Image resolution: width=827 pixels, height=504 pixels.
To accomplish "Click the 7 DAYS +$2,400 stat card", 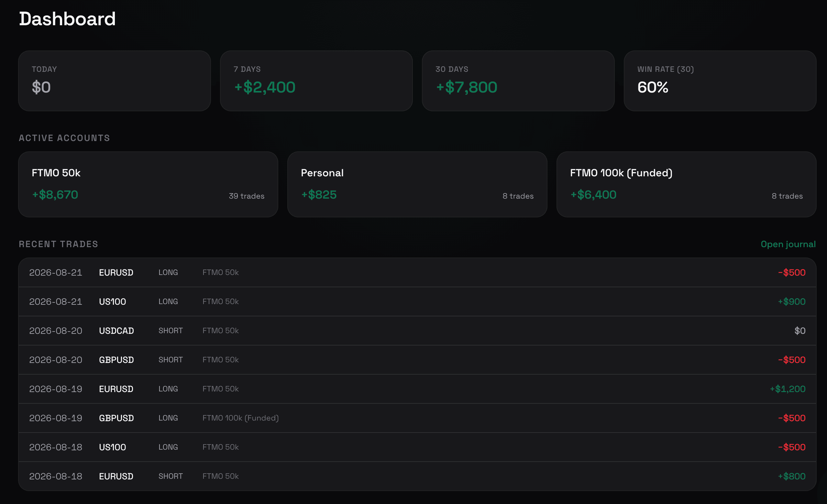I will coord(316,81).
